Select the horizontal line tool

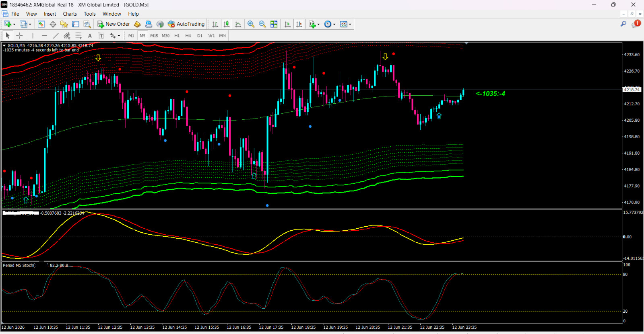pyautogui.click(x=44, y=36)
